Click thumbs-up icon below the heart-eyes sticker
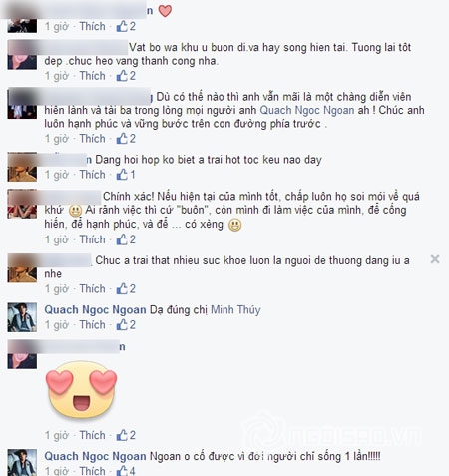The width and height of the screenshot is (449, 476). coord(122,435)
